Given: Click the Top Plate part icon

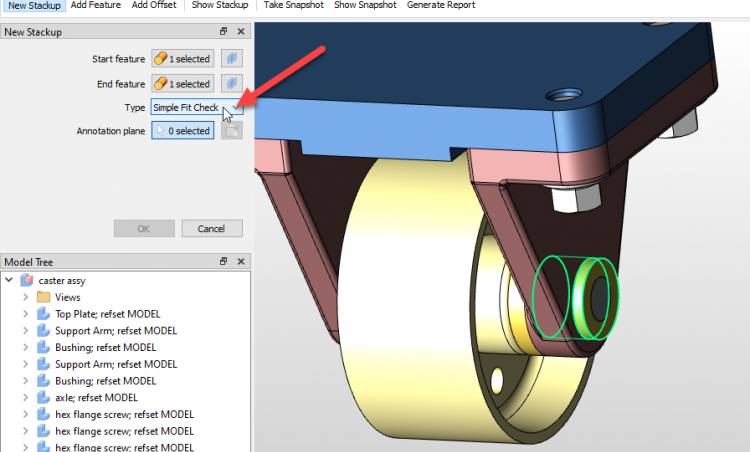Looking at the screenshot, I should coord(43,314).
